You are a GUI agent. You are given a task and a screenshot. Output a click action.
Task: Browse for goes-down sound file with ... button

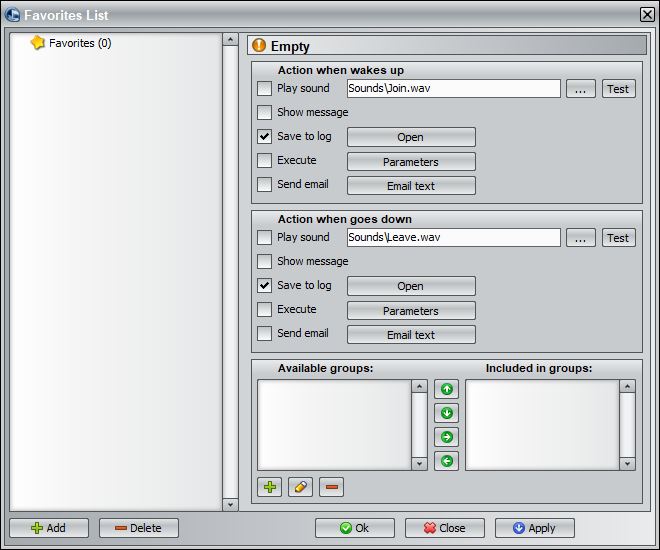(x=581, y=238)
